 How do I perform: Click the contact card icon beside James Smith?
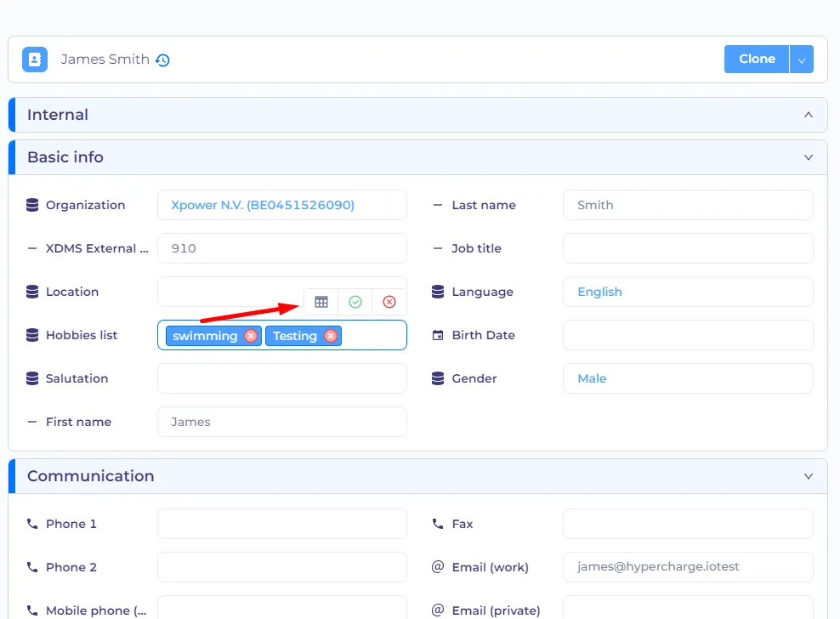35,60
